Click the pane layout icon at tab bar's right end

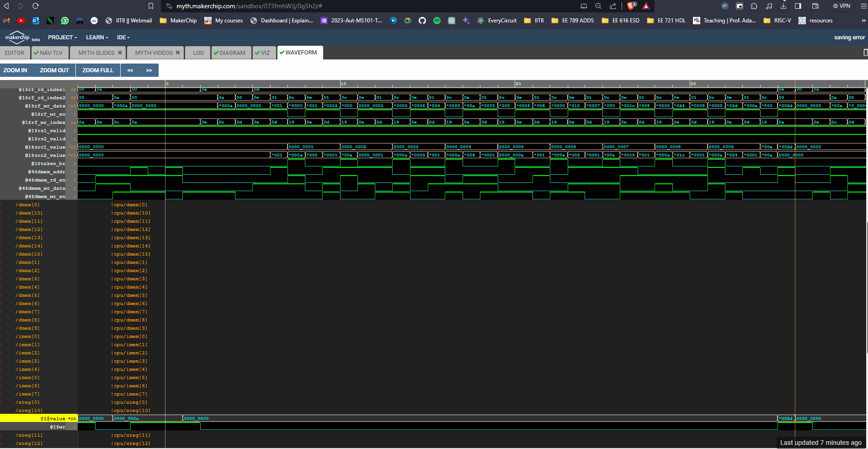865,53
